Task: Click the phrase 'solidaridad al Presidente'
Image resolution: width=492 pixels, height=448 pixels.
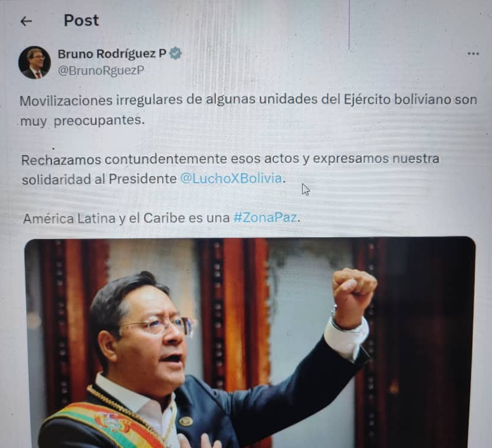Action: (x=99, y=179)
